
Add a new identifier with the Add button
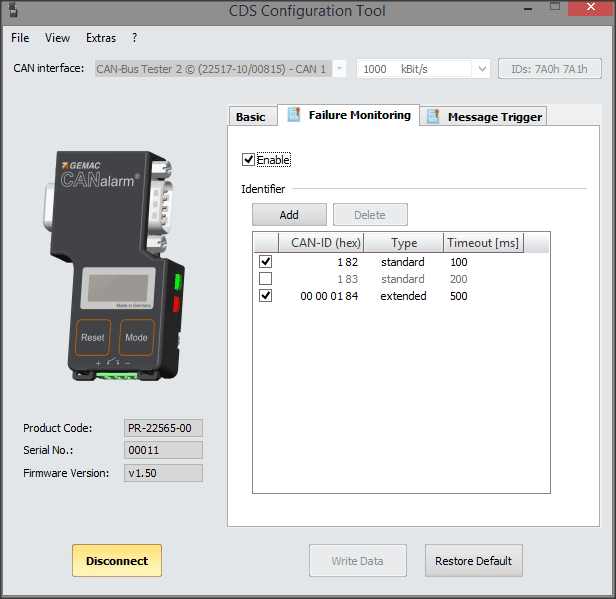[289, 214]
